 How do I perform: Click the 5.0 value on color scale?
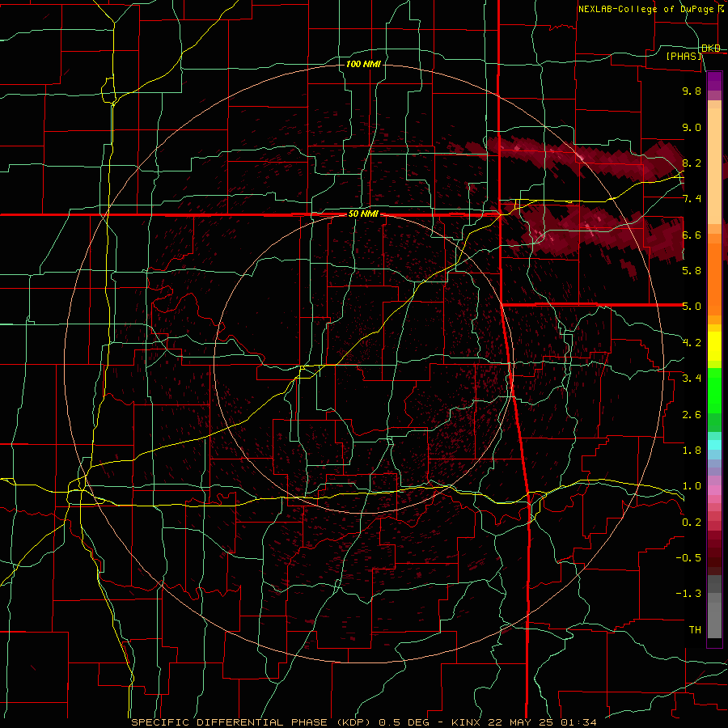(692, 307)
